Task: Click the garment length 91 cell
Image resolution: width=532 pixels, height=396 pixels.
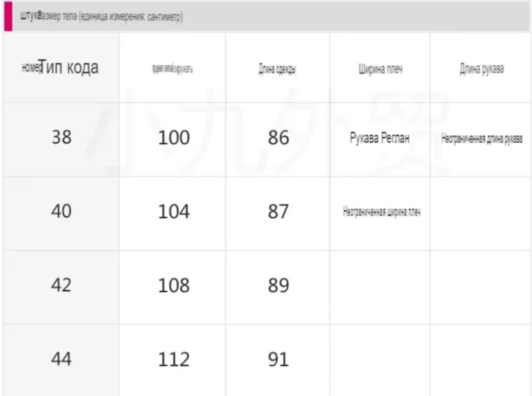Action: pyautogui.click(x=277, y=360)
